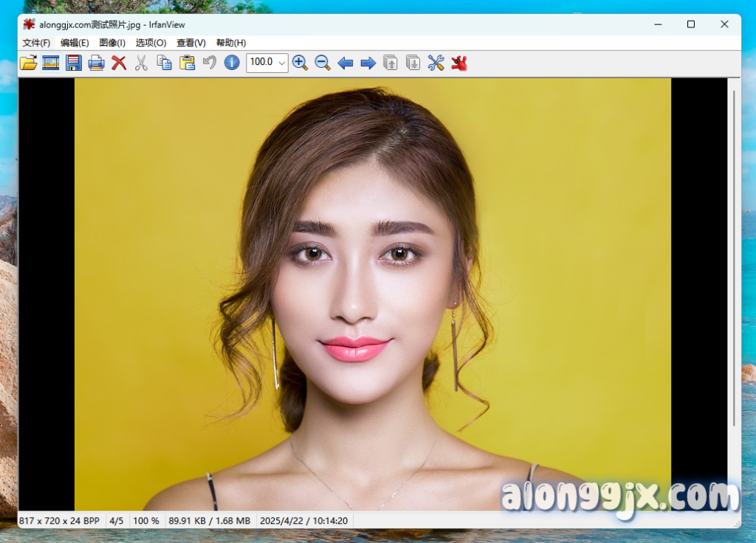The image size is (756, 543).
Task: Open the 选项(O) menu
Action: click(151, 43)
